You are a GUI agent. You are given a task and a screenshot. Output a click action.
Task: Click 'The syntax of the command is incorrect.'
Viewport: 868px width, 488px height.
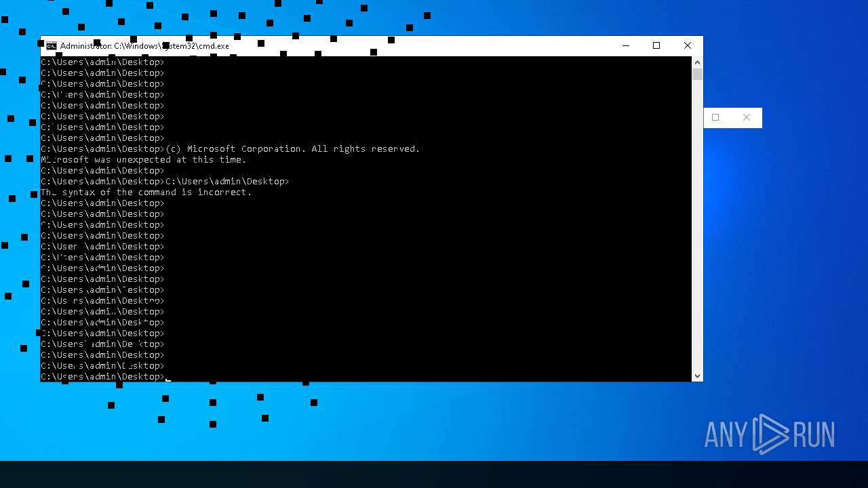pyautogui.click(x=146, y=192)
